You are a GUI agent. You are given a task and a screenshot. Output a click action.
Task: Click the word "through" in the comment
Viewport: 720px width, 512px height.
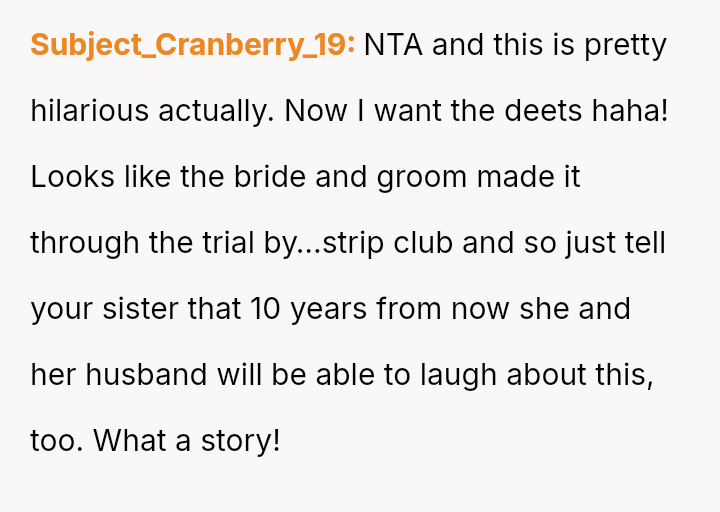coord(85,244)
